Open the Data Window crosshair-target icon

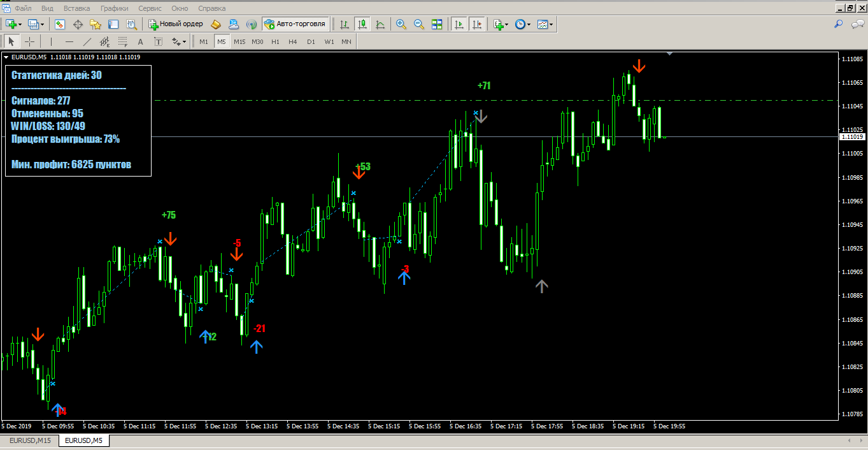pyautogui.click(x=78, y=24)
